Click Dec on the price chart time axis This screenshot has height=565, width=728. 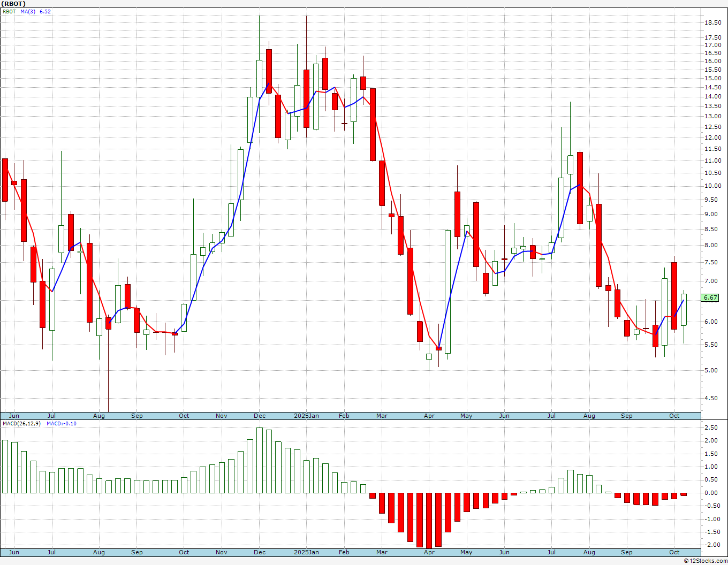pyautogui.click(x=260, y=416)
